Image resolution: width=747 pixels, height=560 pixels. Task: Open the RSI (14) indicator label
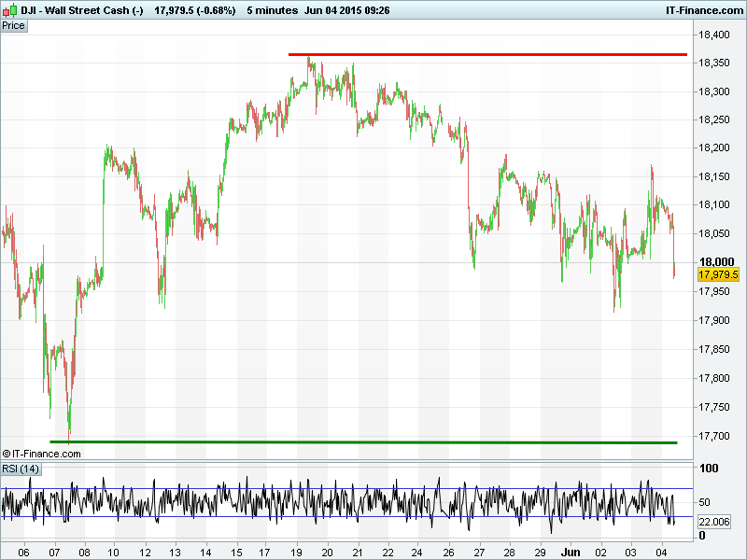click(x=21, y=469)
